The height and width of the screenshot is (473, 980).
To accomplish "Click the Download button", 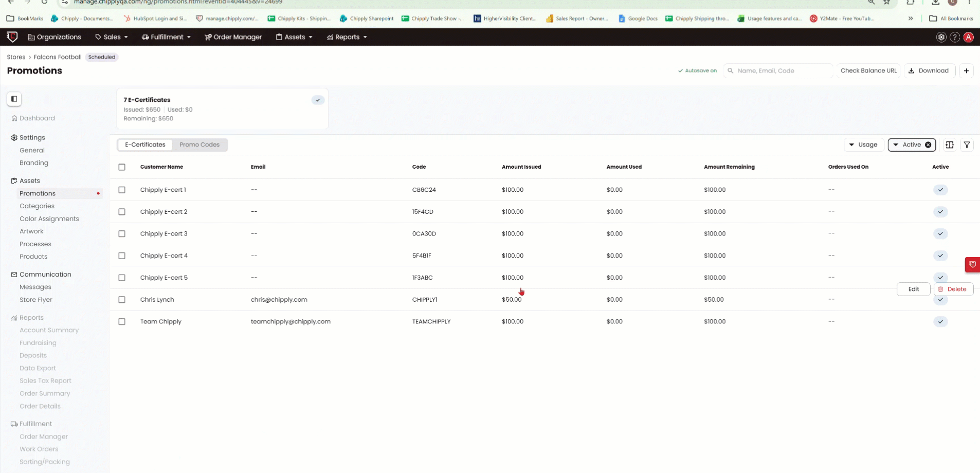I will click(929, 71).
